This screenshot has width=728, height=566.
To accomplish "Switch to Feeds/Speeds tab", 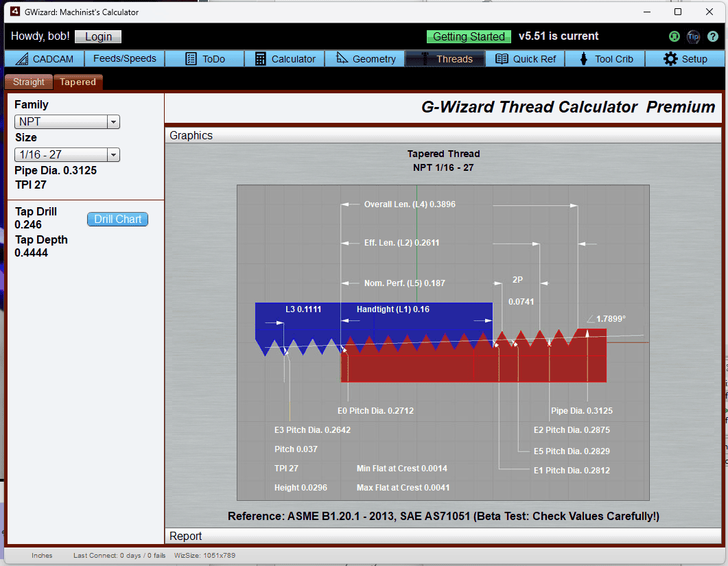I will (124, 59).
